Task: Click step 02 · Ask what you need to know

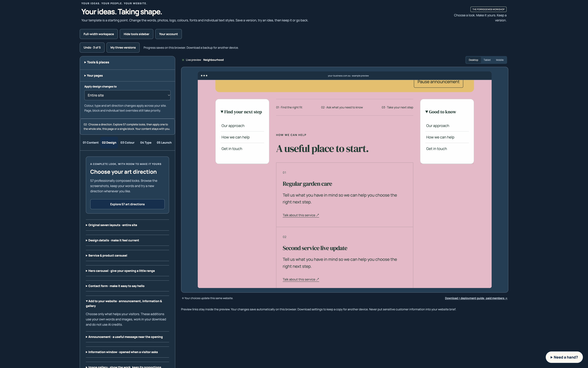Action: click(342, 107)
